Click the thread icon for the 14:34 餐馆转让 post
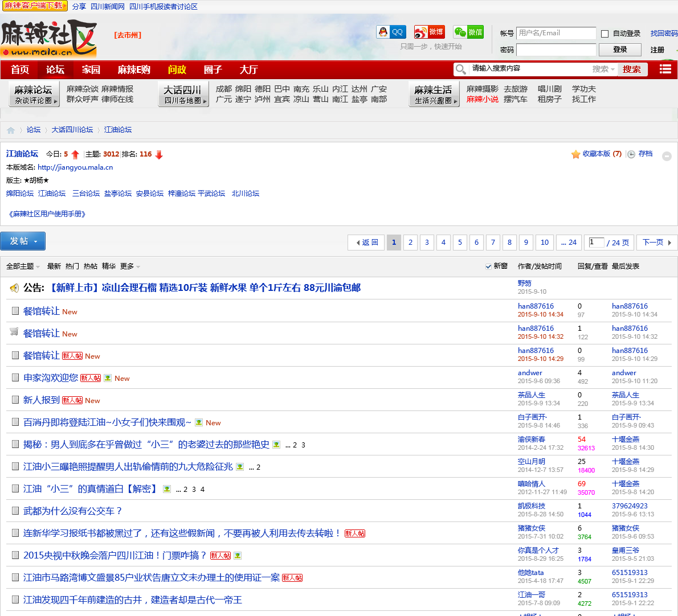 coord(15,311)
